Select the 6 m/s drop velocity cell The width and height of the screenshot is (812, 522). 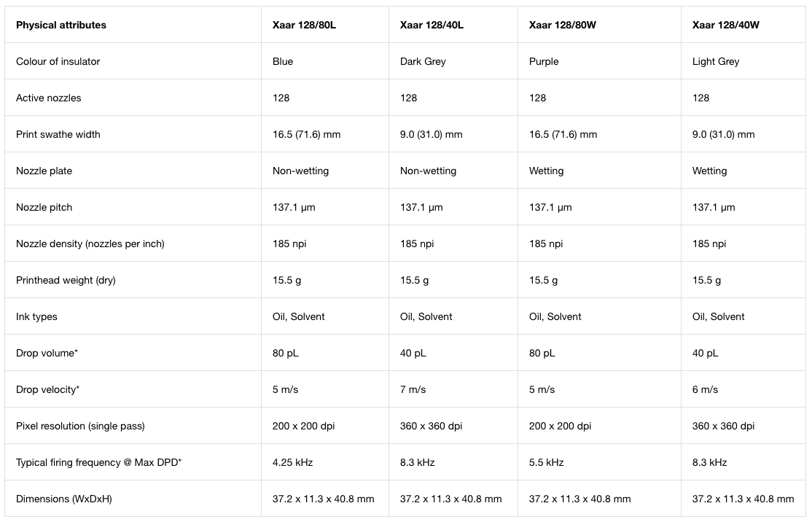tap(706, 389)
